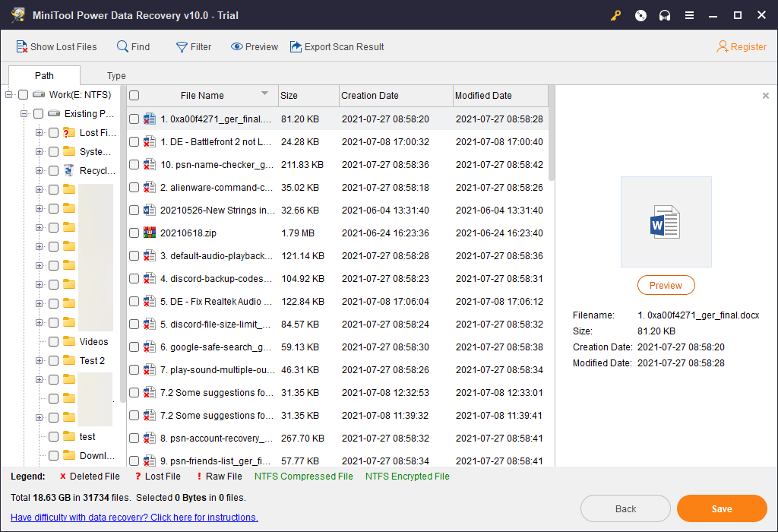Click the Save button
The image size is (778, 532).
point(722,508)
